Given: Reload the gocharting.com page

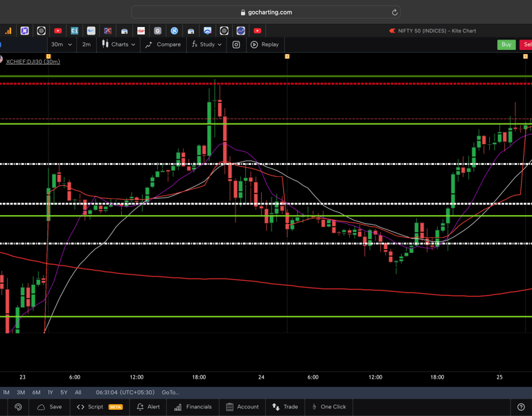Looking at the screenshot, I should [395, 12].
